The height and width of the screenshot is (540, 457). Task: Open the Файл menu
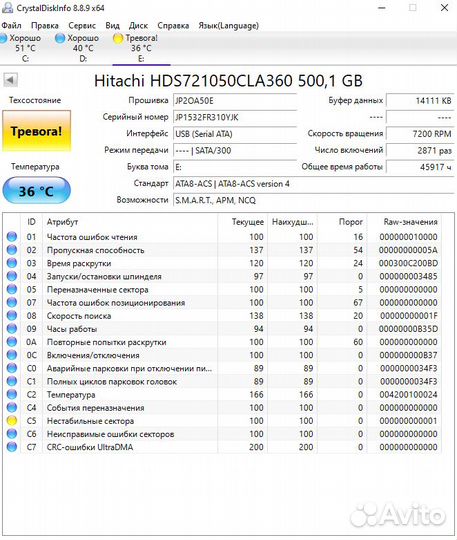pos(12,25)
